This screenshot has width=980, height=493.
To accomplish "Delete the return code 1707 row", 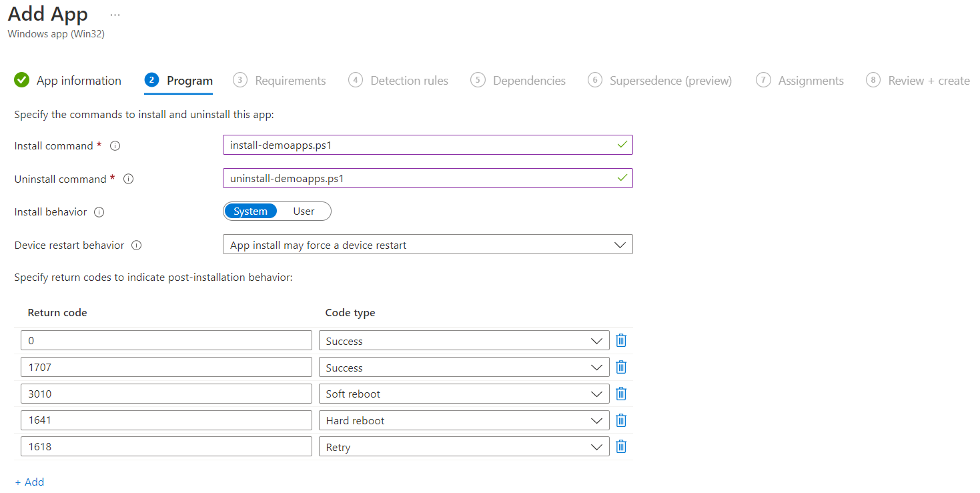I will [620, 367].
